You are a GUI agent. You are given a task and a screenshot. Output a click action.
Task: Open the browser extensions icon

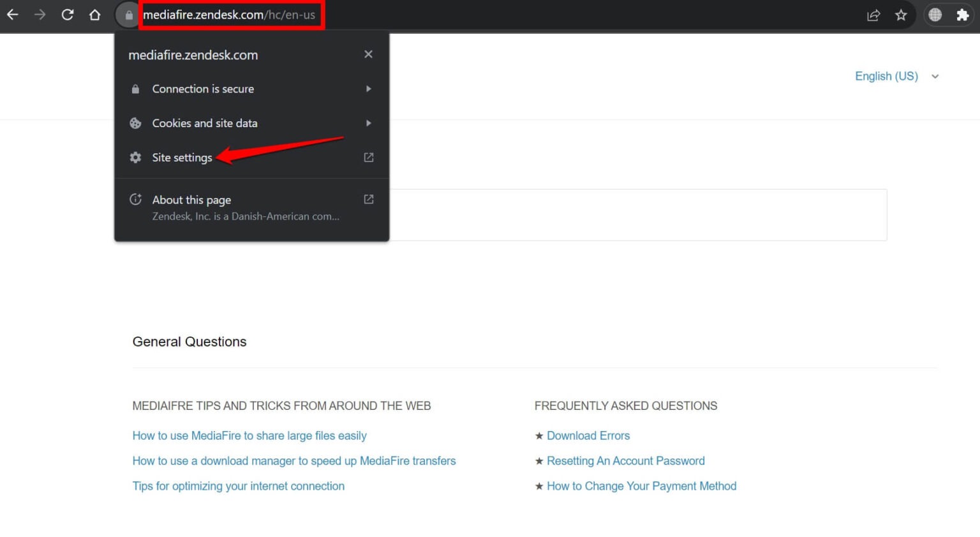coord(963,15)
